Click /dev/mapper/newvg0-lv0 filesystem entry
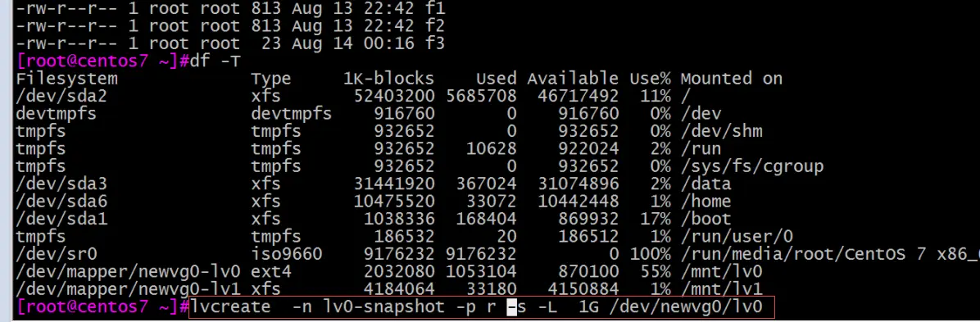The width and height of the screenshot is (980, 322). [x=128, y=271]
